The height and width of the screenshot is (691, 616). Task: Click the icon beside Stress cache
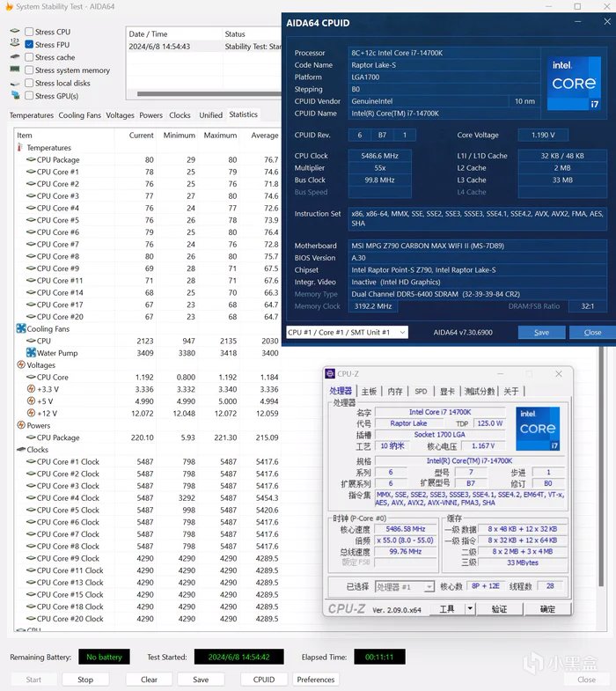click(x=15, y=56)
